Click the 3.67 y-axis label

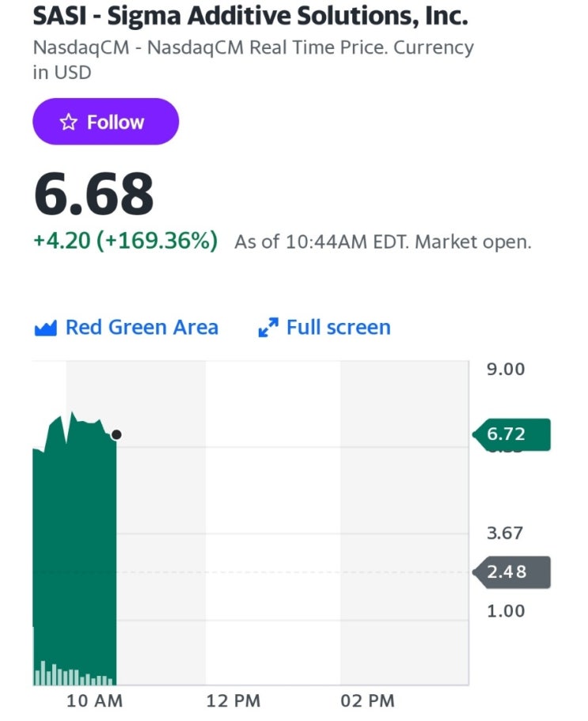click(505, 533)
